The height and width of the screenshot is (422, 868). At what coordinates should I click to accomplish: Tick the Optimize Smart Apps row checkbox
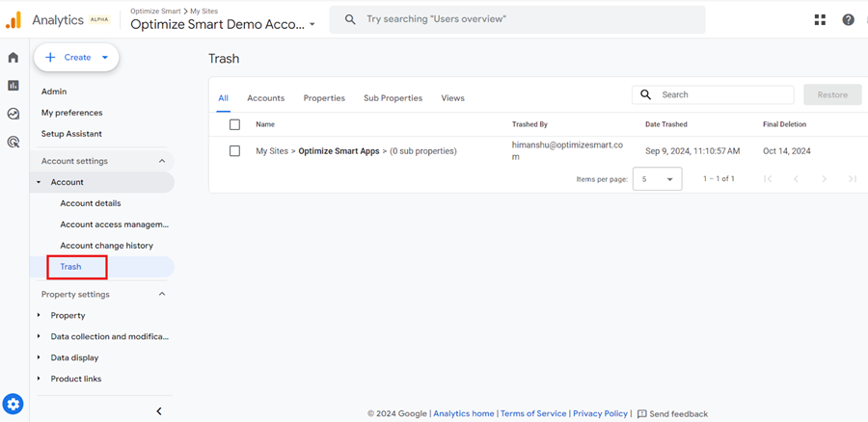pos(234,151)
